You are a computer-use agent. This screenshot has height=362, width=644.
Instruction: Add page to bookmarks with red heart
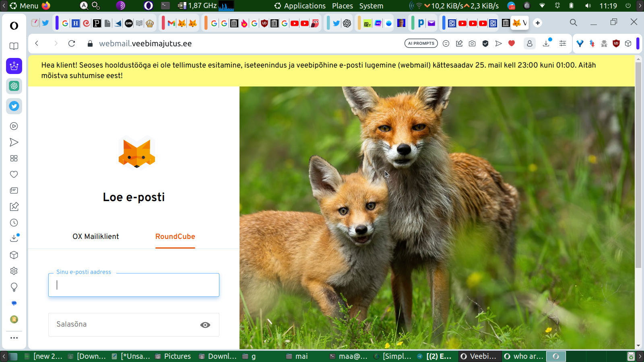point(512,43)
